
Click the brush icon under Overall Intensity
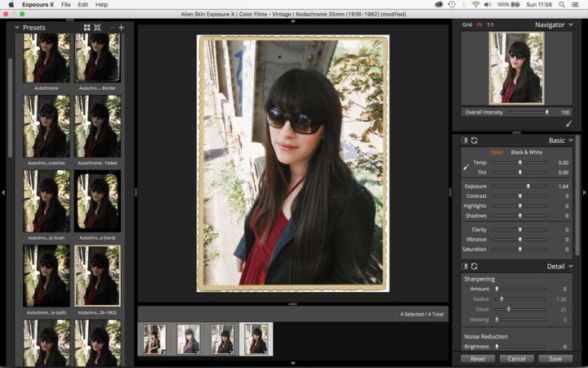click(x=568, y=123)
